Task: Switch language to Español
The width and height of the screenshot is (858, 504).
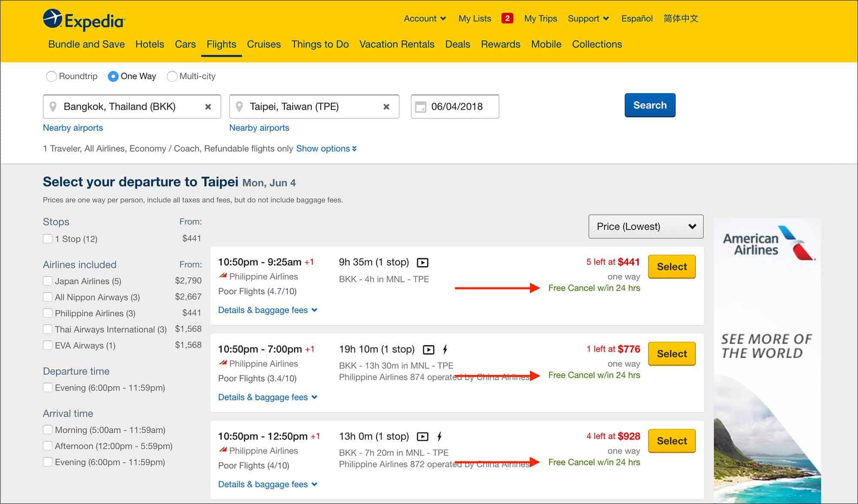Action: (x=637, y=18)
